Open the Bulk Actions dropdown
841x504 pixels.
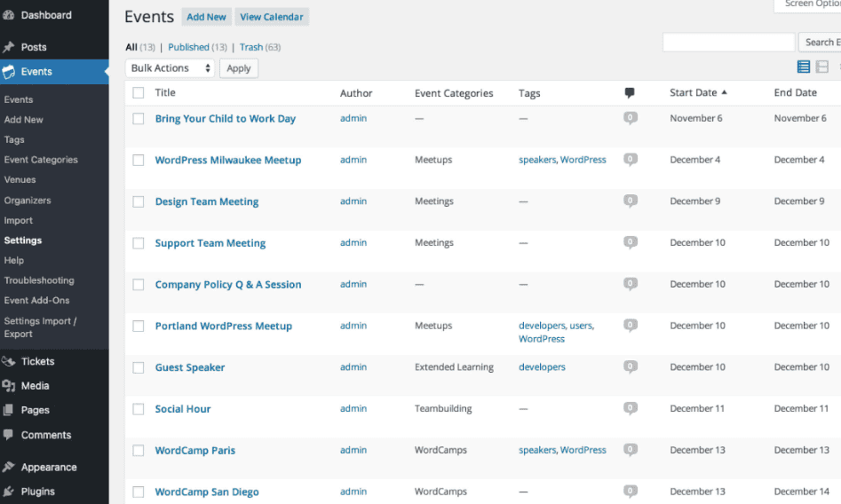pos(170,68)
